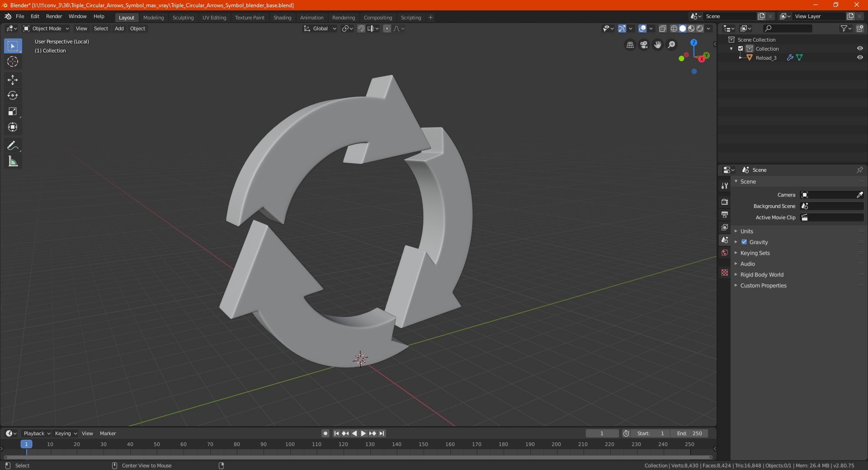
Task: Select the Select Box tool
Action: click(13, 46)
